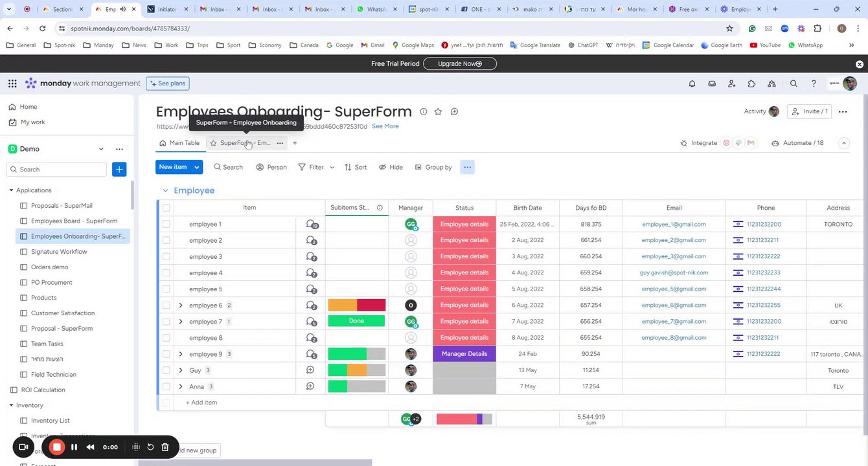868x466 pixels.
Task: Expand Anna subitems
Action: tap(181, 386)
